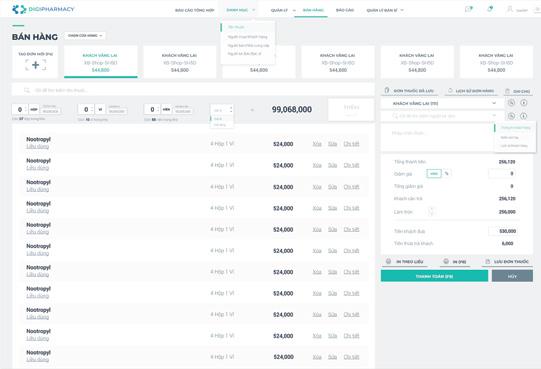
Task: Expand the Quản lý đại lý menu arrow
Action: coord(402,10)
